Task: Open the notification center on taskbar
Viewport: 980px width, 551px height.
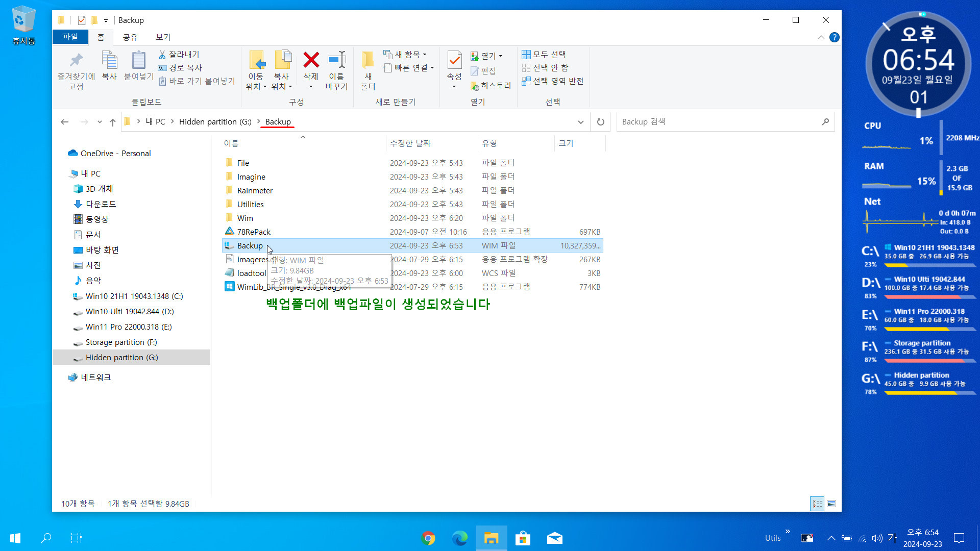Action: (959, 538)
